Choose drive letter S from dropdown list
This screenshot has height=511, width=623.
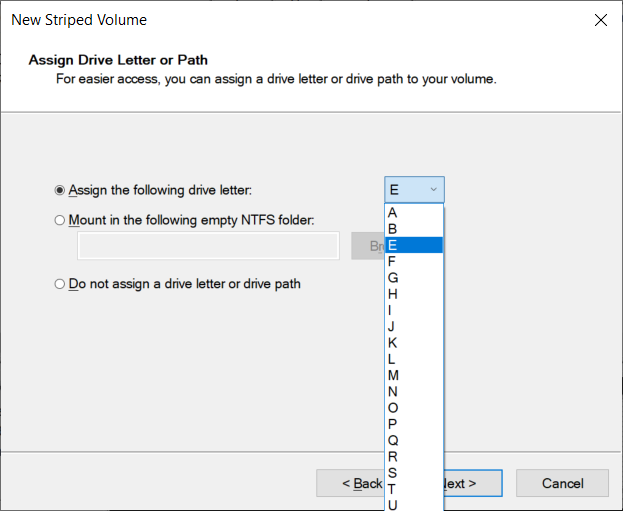pos(414,473)
